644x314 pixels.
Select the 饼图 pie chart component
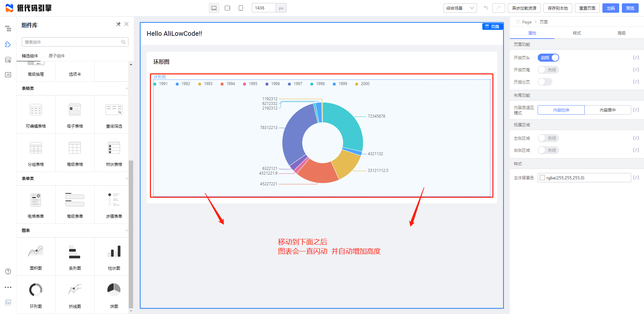click(x=114, y=295)
